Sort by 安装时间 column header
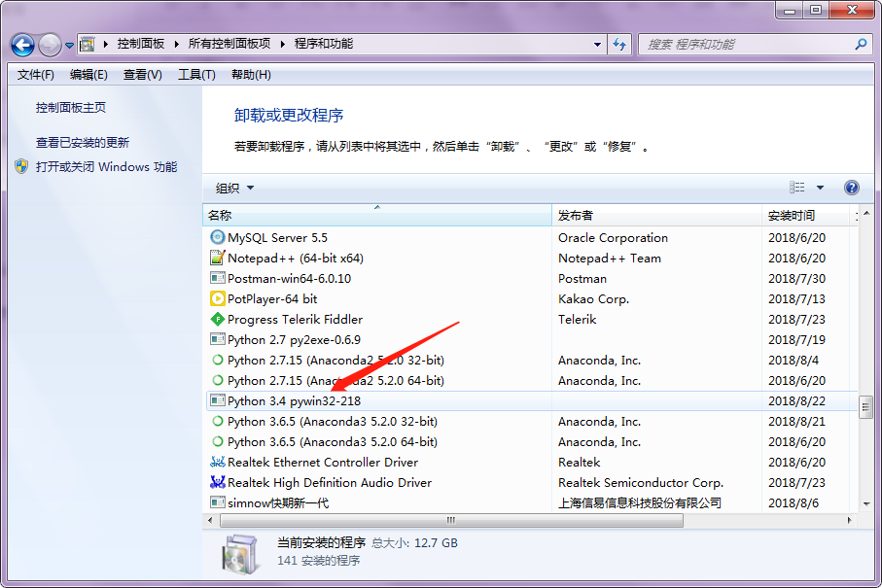Image resolution: width=882 pixels, height=588 pixels. click(805, 216)
